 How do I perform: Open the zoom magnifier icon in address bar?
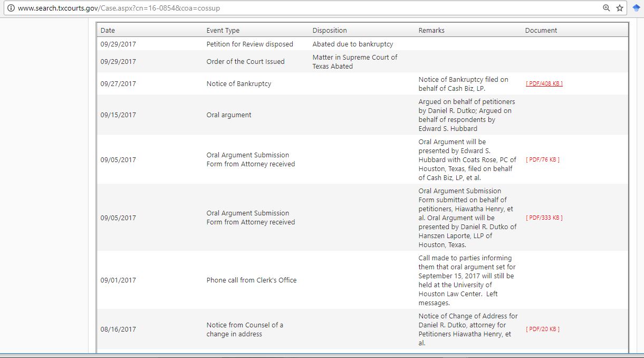coord(606,8)
